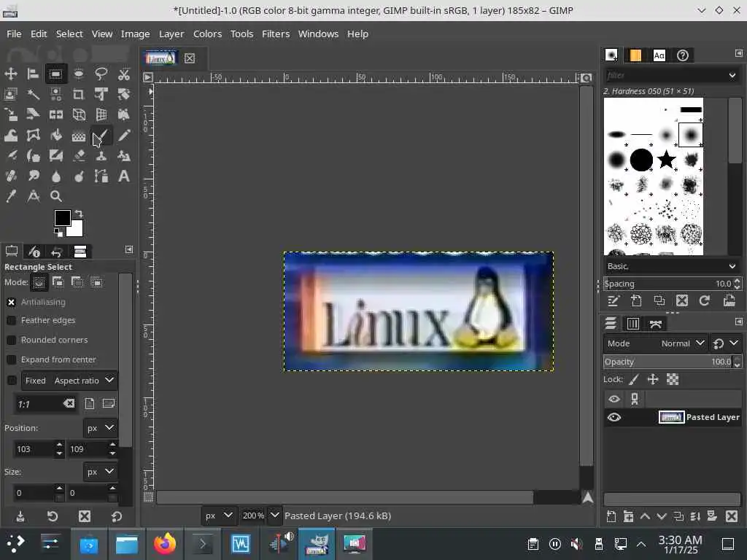This screenshot has height=560, width=747.
Task: Select the Bucket Fill tool
Action: 55,135
